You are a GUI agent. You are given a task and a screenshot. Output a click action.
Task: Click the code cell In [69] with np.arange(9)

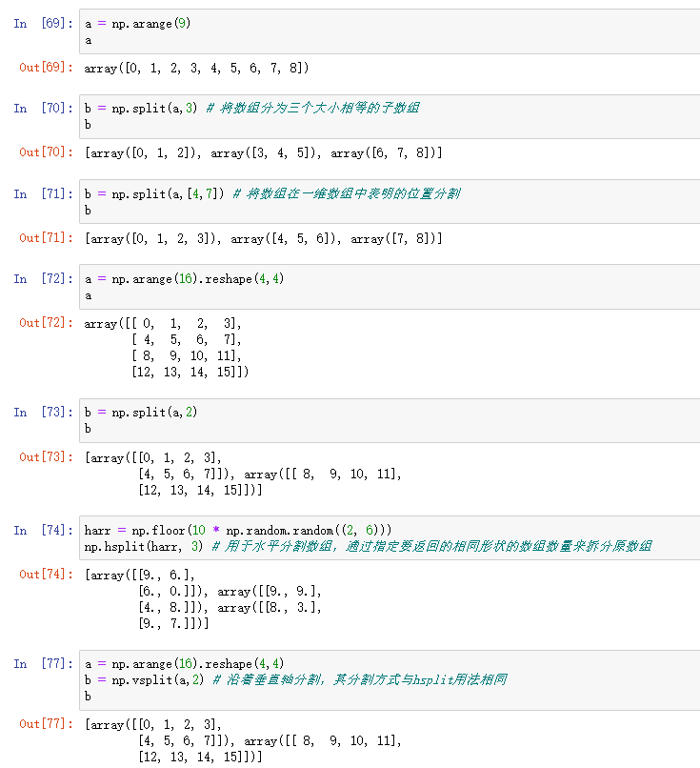(390, 31)
